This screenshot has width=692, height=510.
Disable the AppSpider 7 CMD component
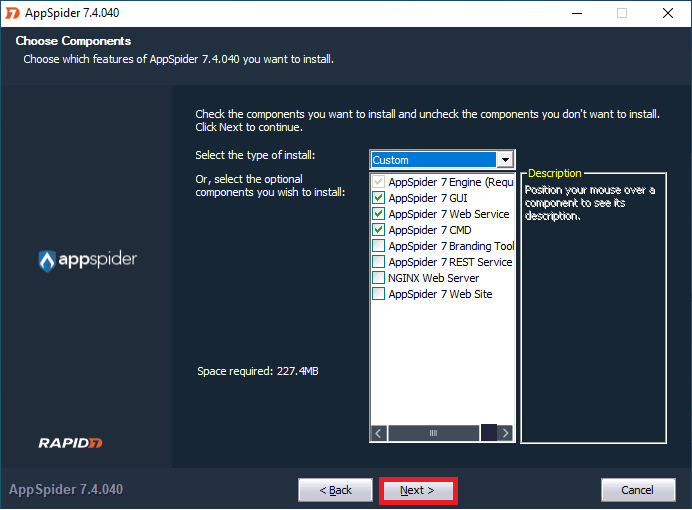(378, 230)
